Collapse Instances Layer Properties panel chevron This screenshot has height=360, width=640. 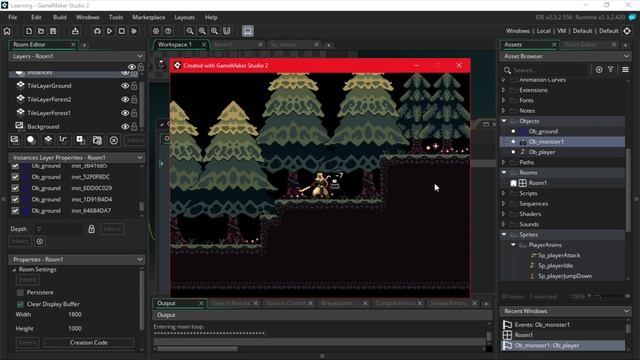point(140,157)
